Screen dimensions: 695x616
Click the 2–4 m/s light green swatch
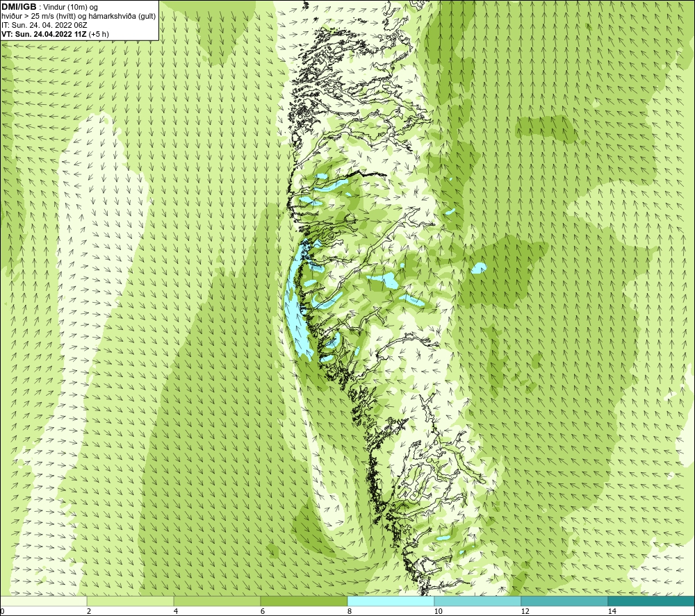click(131, 601)
